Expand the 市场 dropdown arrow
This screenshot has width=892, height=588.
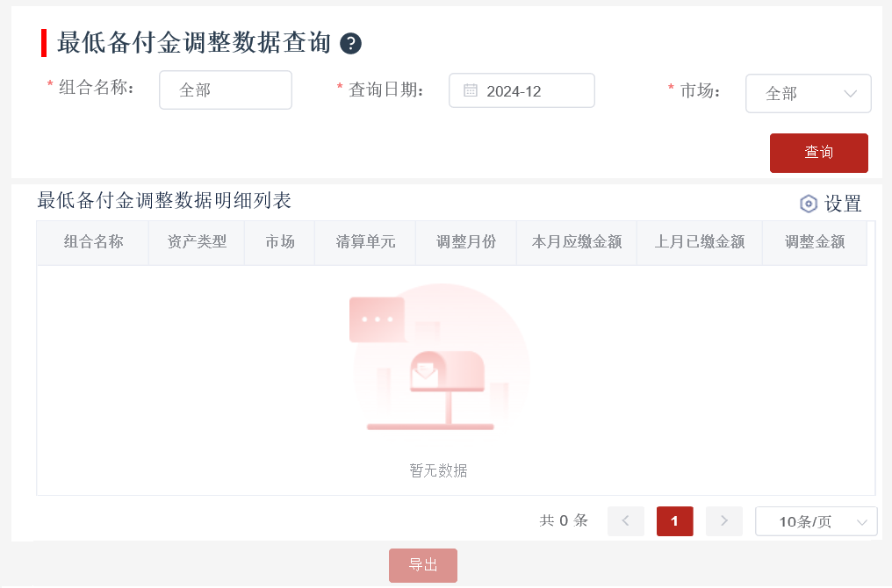[851, 94]
